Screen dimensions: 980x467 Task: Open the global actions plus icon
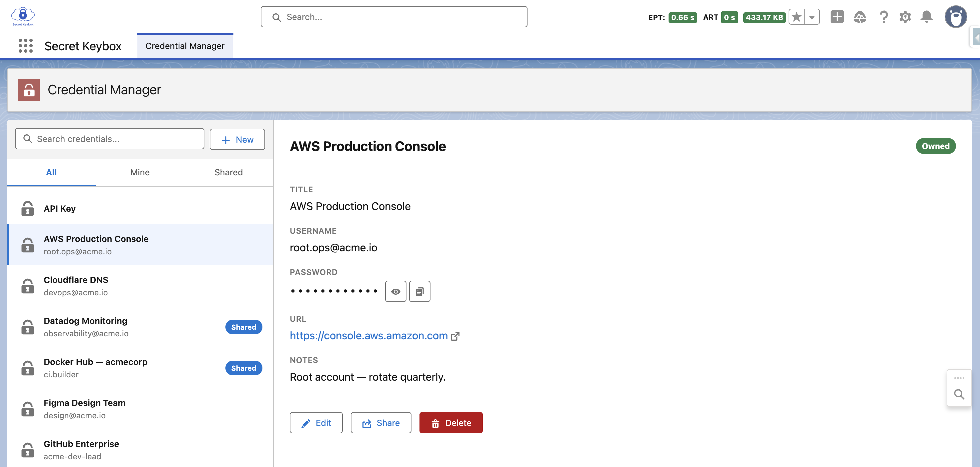click(x=837, y=17)
